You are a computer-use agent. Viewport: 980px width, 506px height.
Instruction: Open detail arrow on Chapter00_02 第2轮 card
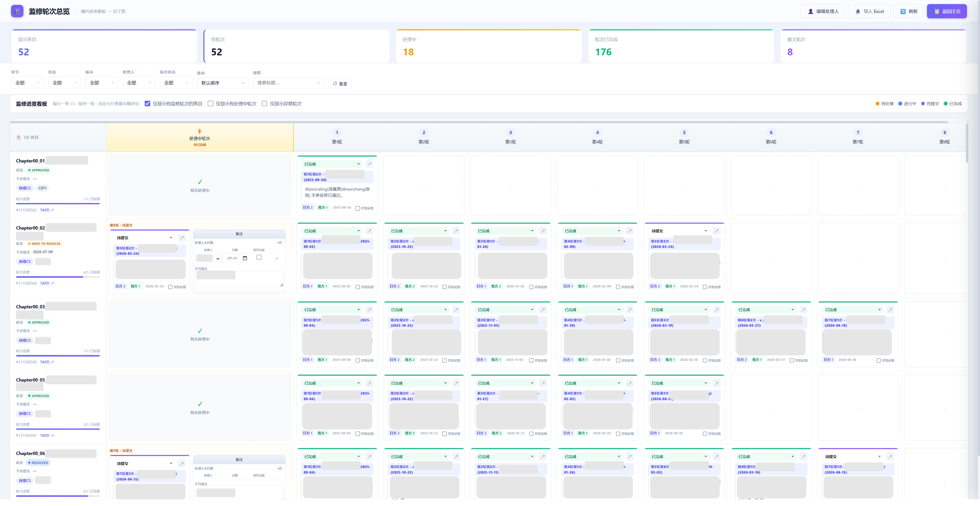point(456,231)
